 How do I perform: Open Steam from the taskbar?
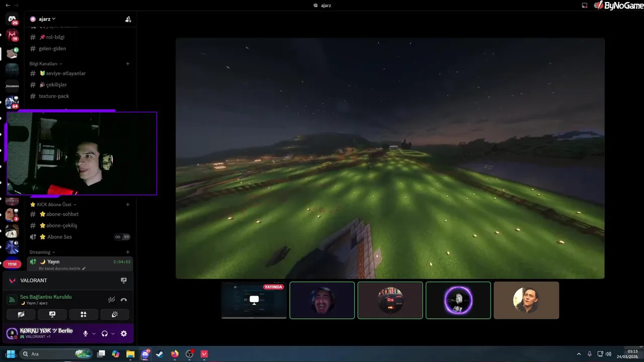[x=159, y=354]
